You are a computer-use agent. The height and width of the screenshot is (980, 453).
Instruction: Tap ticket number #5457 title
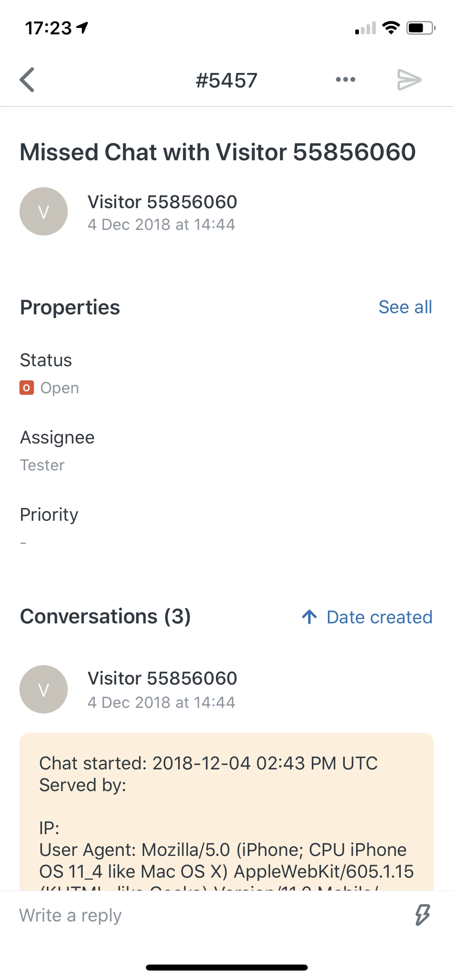tap(226, 80)
